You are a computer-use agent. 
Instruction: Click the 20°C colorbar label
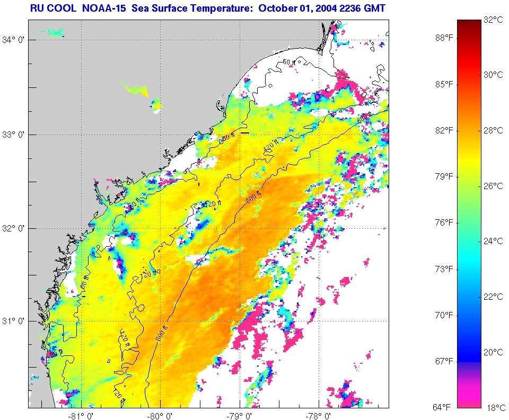(x=493, y=352)
